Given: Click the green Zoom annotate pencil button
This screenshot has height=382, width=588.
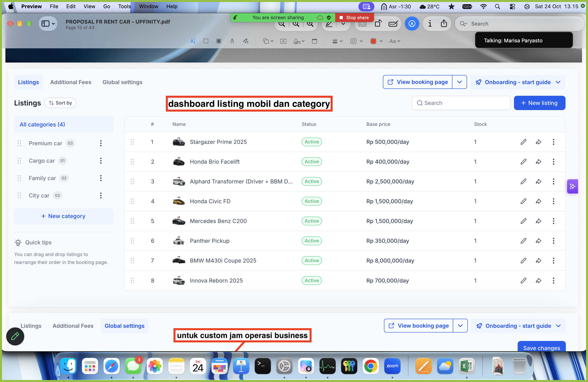Looking at the screenshot, I should pyautogui.click(x=15, y=336).
